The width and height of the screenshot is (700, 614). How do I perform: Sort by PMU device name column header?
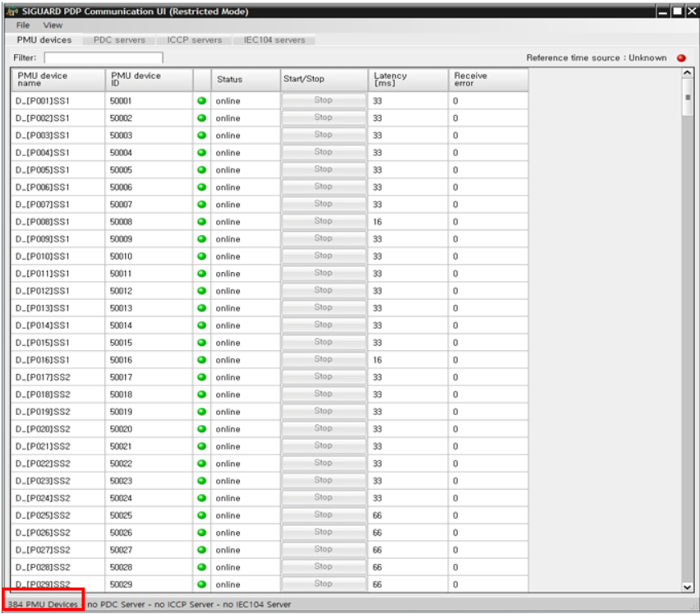pyautogui.click(x=58, y=80)
